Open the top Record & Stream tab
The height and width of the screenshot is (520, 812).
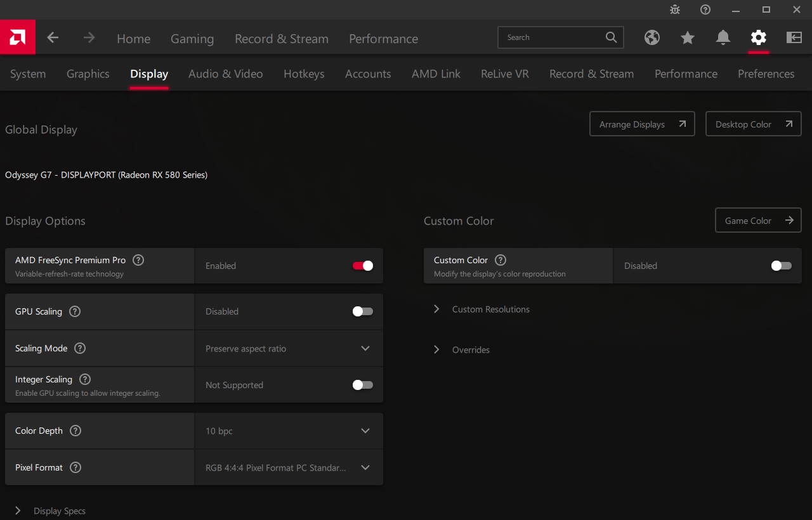click(x=282, y=39)
